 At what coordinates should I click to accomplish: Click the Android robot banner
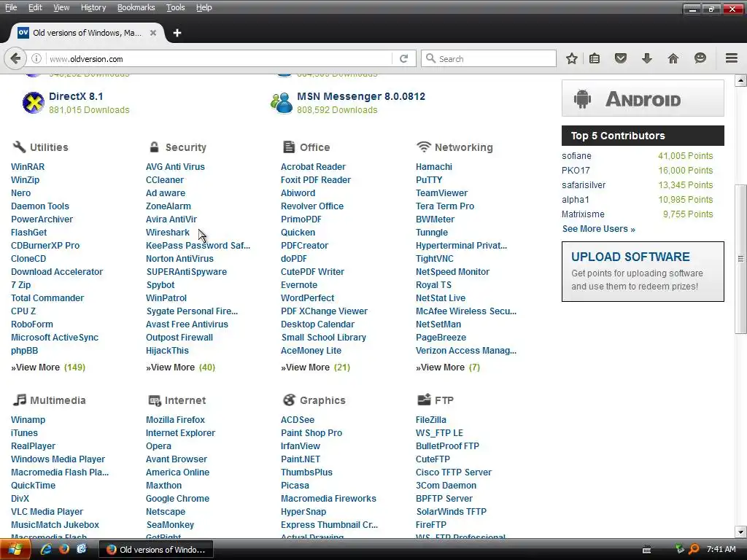click(x=643, y=98)
